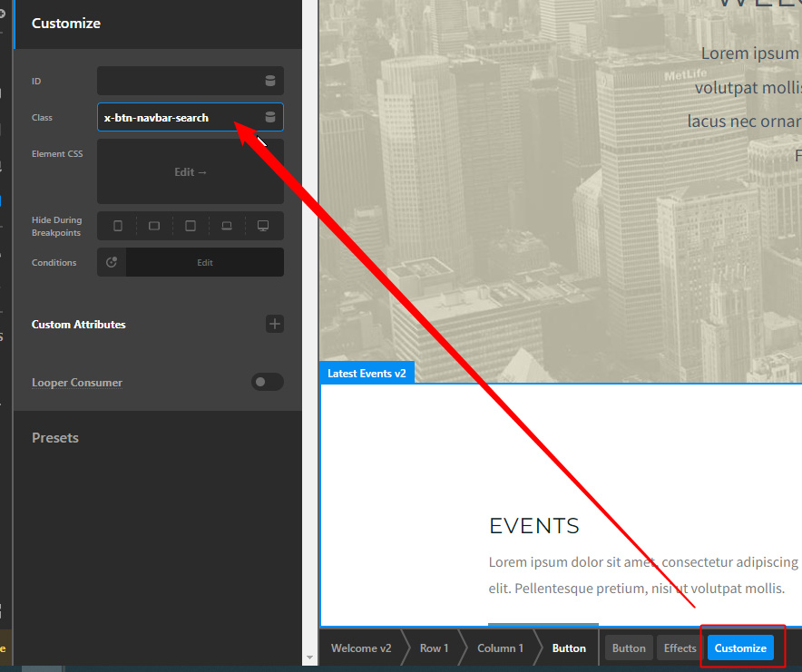Hide element on extra-small phone breakpoint
This screenshot has height=672, width=802.
pos(117,226)
